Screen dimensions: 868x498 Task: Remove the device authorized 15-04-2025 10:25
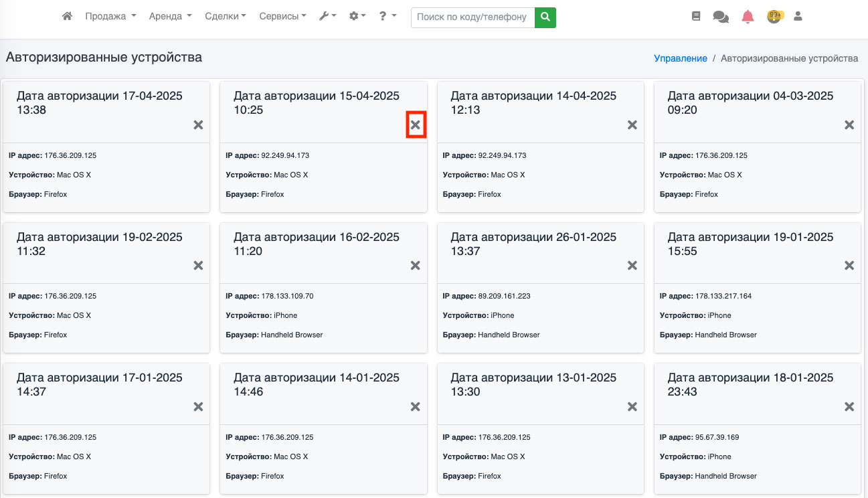(416, 125)
